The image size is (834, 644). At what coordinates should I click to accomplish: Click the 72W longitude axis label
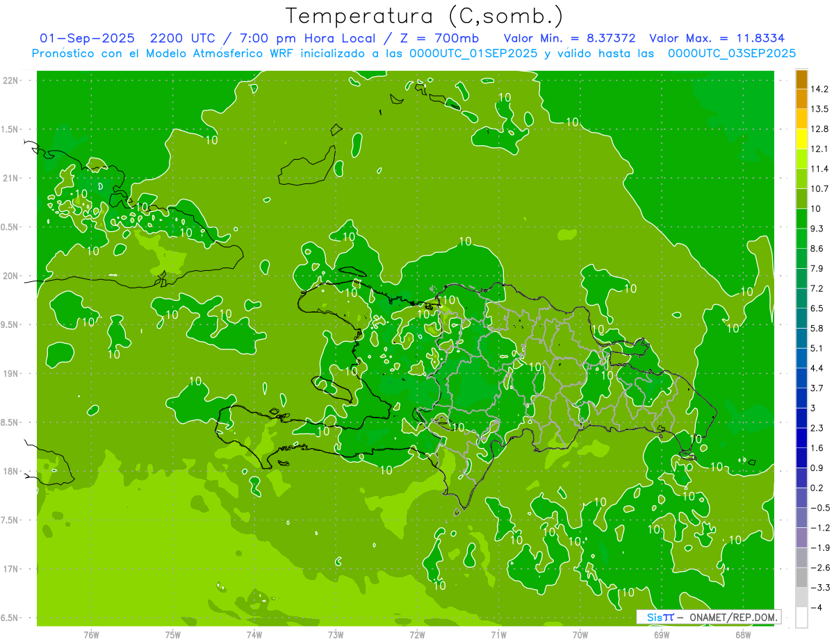coord(417,634)
